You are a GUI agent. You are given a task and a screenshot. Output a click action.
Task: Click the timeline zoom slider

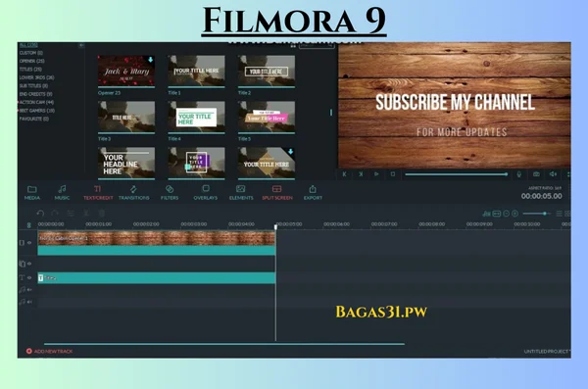coord(537,214)
